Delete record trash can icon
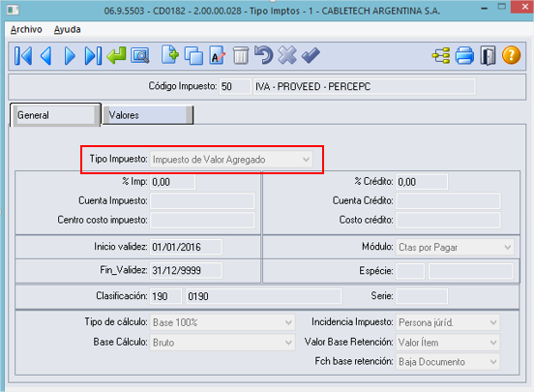This screenshot has width=534, height=392. tap(241, 55)
